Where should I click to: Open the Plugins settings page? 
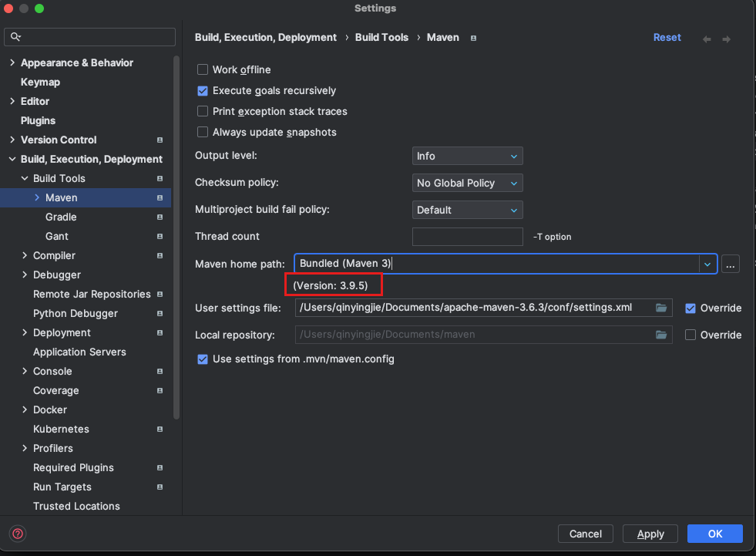tap(38, 120)
